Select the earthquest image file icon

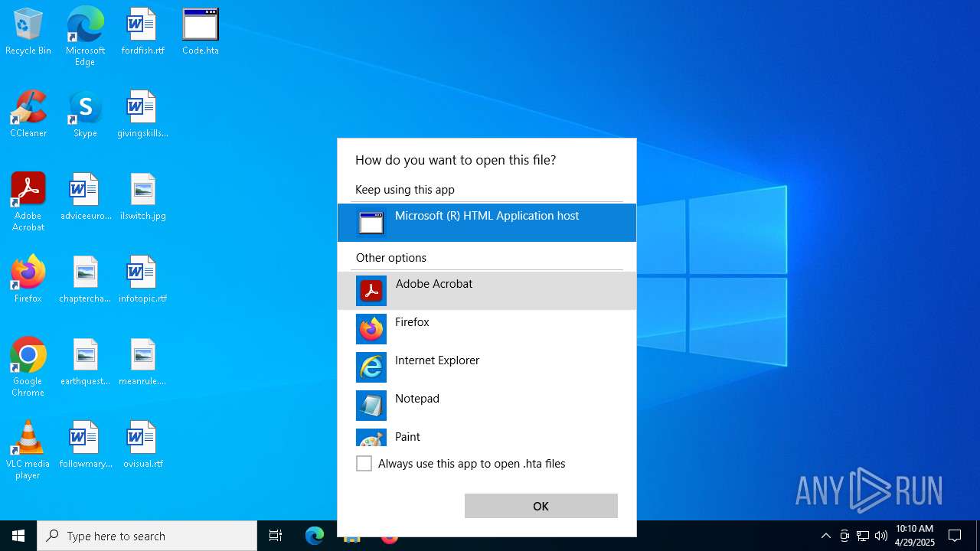coord(85,362)
